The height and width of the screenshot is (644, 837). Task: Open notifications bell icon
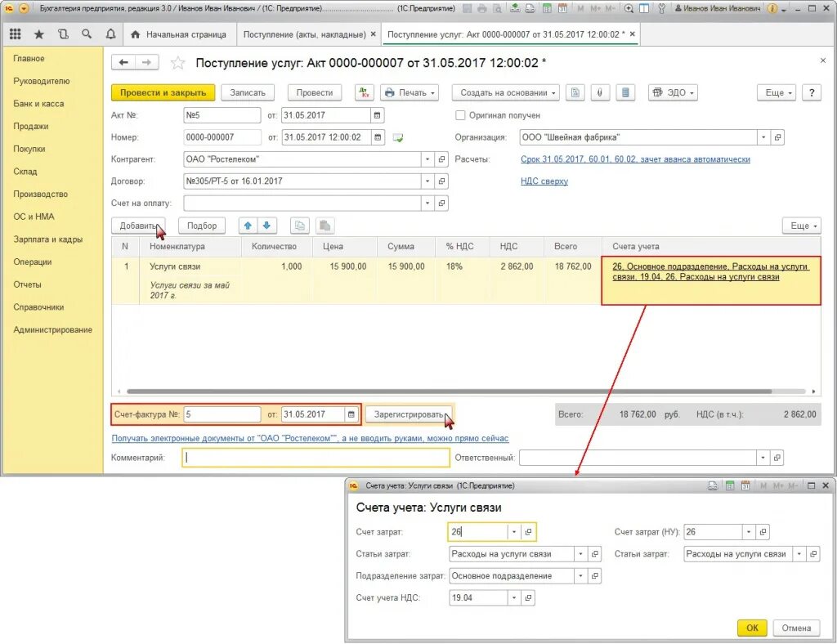(110, 34)
